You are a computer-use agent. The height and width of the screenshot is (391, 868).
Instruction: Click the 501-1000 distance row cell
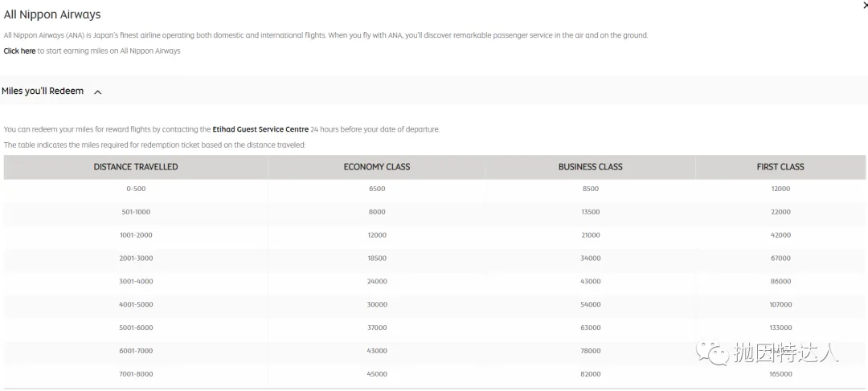click(136, 212)
